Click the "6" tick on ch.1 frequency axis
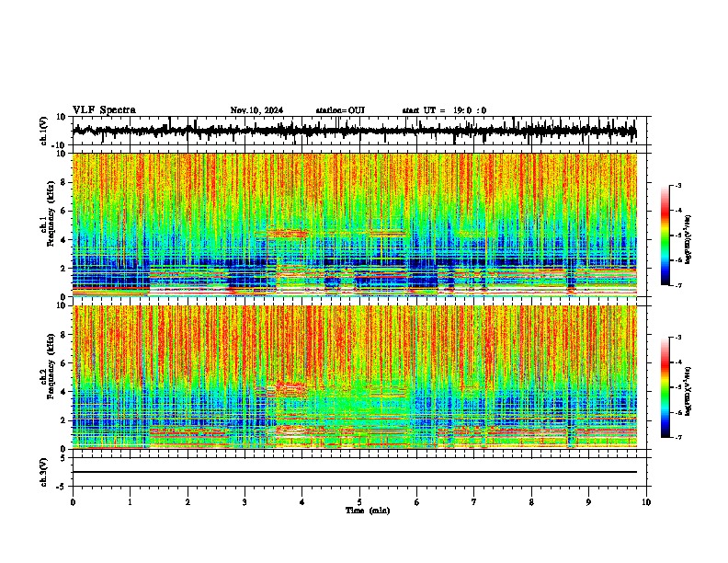Screen dimensions: 728x563 [64, 212]
